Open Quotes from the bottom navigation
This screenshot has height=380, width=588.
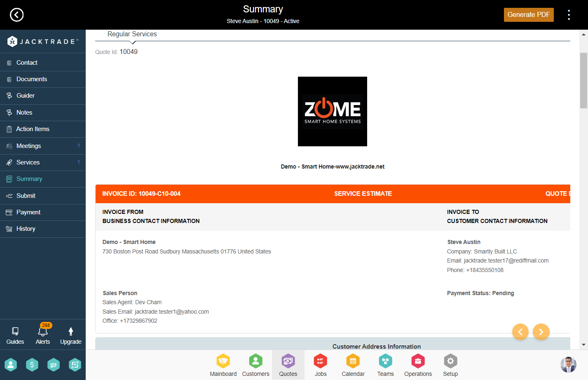coord(288,365)
